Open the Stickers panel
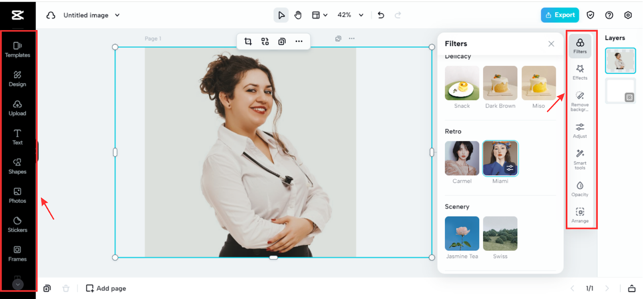 coord(18,224)
